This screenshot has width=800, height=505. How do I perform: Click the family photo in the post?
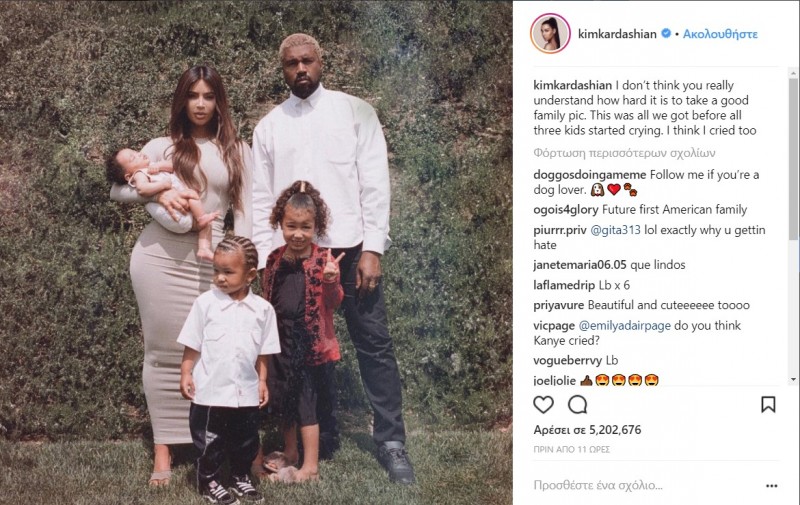pos(256,252)
